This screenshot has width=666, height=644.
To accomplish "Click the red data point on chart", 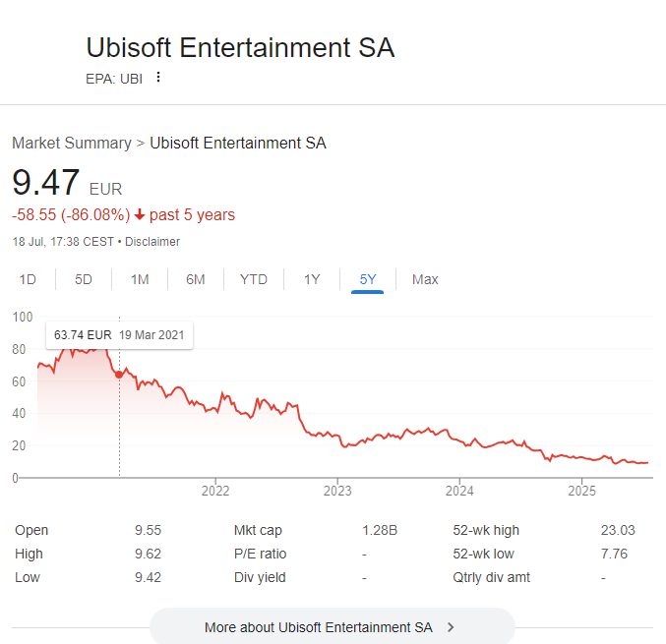I will point(119,375).
